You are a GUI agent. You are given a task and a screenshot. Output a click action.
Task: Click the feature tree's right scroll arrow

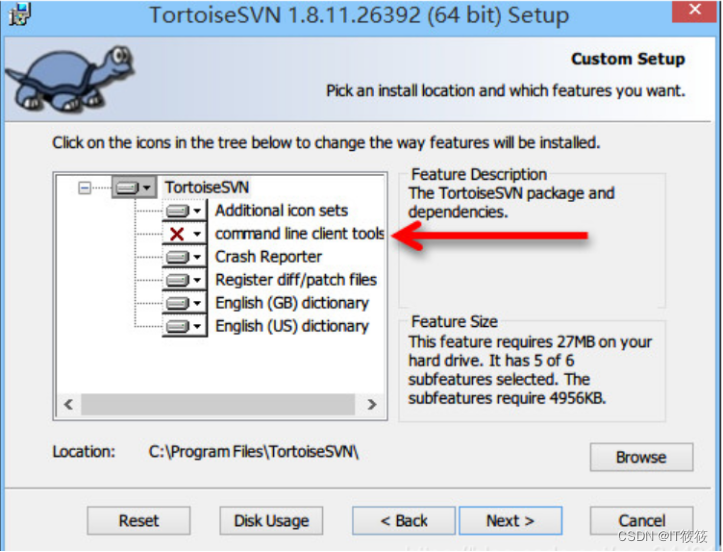click(372, 404)
